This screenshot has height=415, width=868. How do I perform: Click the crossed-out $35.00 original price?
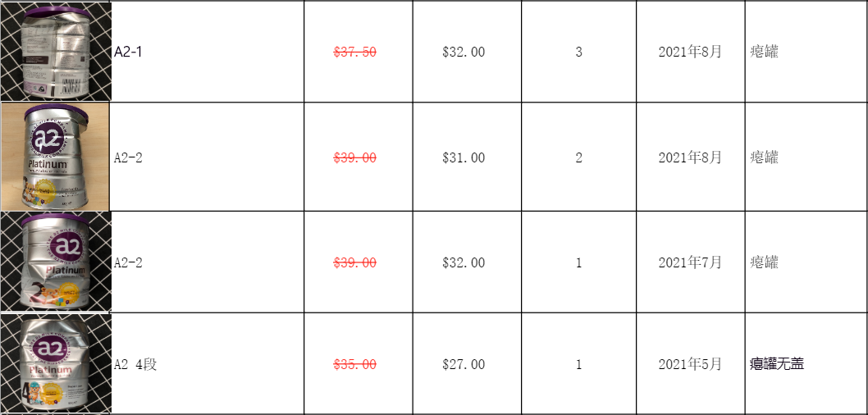354,364
